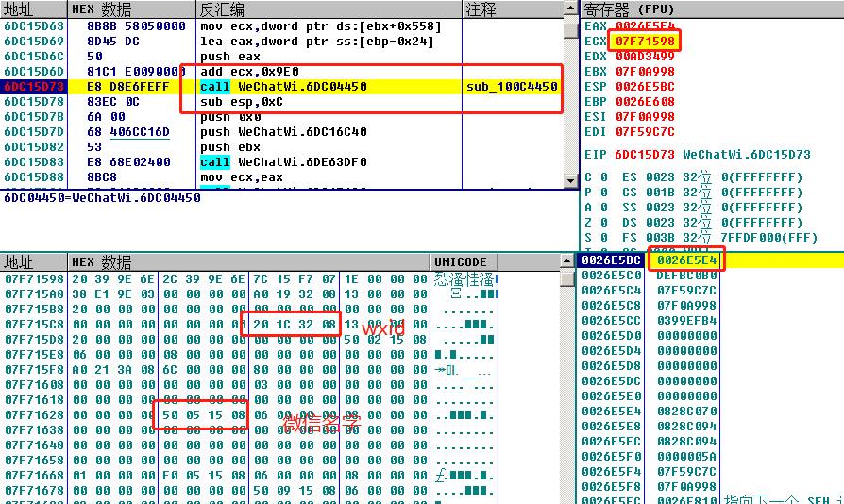The width and height of the screenshot is (844, 504).
Task: Click the UNICODE column header in dump
Action: [464, 262]
